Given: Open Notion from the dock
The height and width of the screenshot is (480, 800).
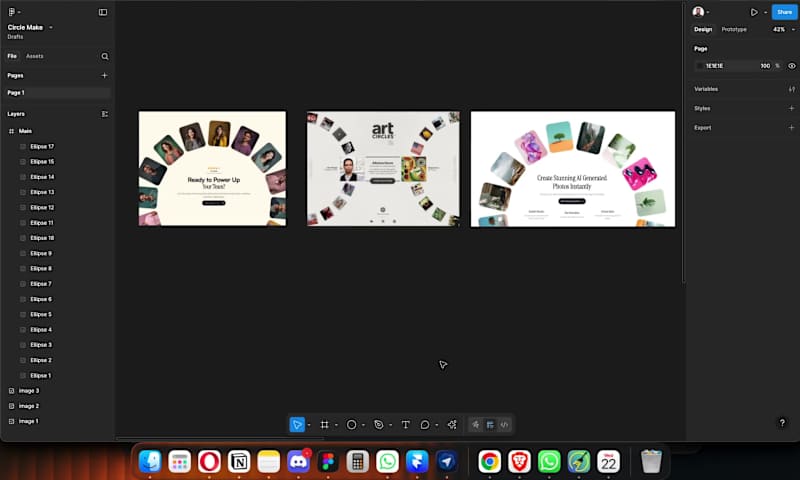Looking at the screenshot, I should click(x=239, y=462).
